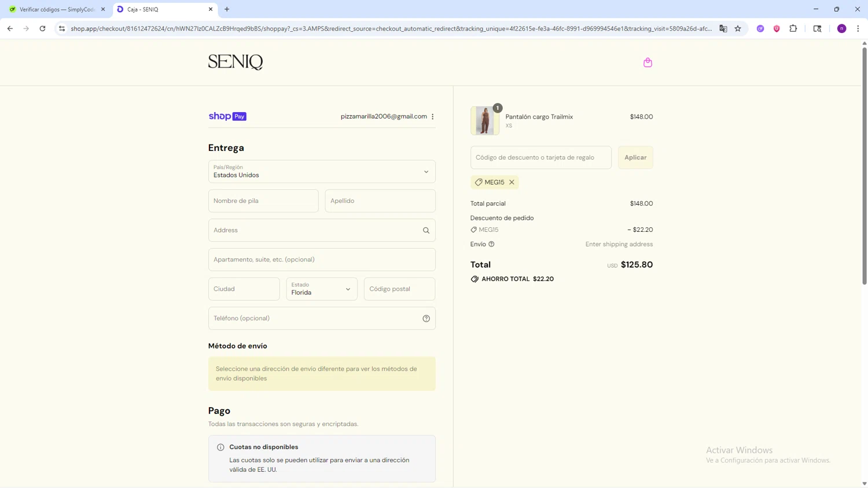This screenshot has width=868, height=488.
Task: Click the Descuento de pedido label
Action: (502, 218)
